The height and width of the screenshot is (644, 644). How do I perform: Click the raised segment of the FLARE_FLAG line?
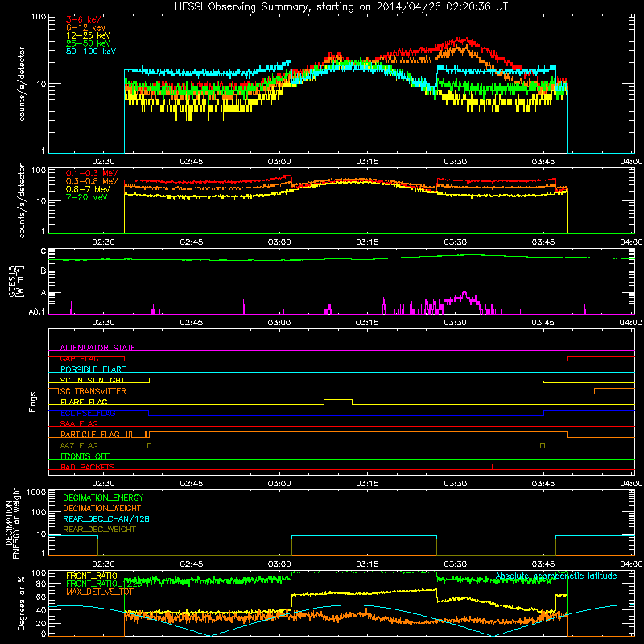[338, 399]
